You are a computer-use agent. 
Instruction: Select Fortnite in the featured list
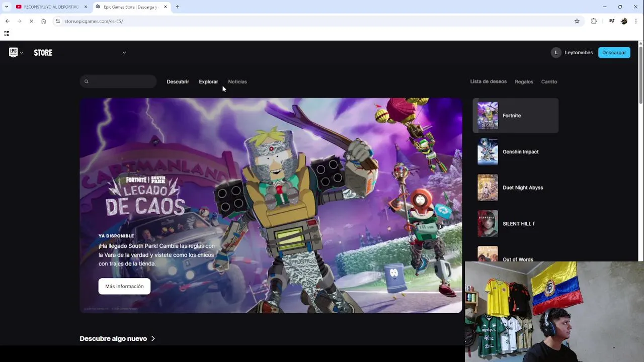[515, 116]
